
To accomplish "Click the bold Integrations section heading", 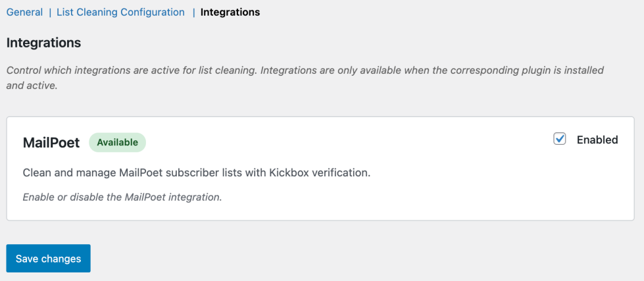I will (x=43, y=43).
